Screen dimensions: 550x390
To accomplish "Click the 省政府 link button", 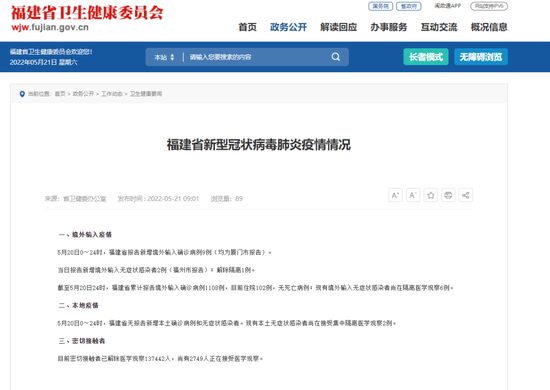I will pos(409,6).
